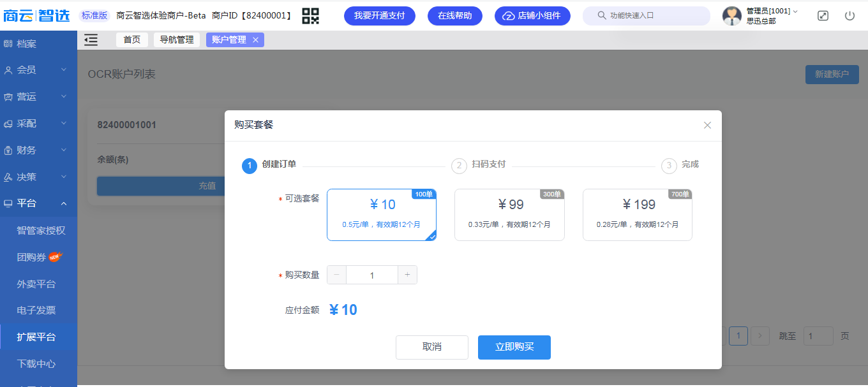Select the ¥10 100单 package
This screenshot has height=387, width=868.
pos(382,215)
